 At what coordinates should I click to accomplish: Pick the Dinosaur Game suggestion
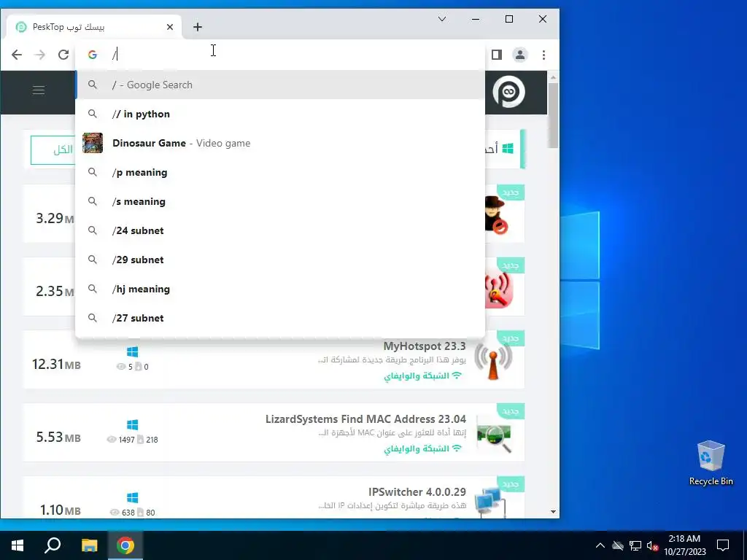coord(280,143)
